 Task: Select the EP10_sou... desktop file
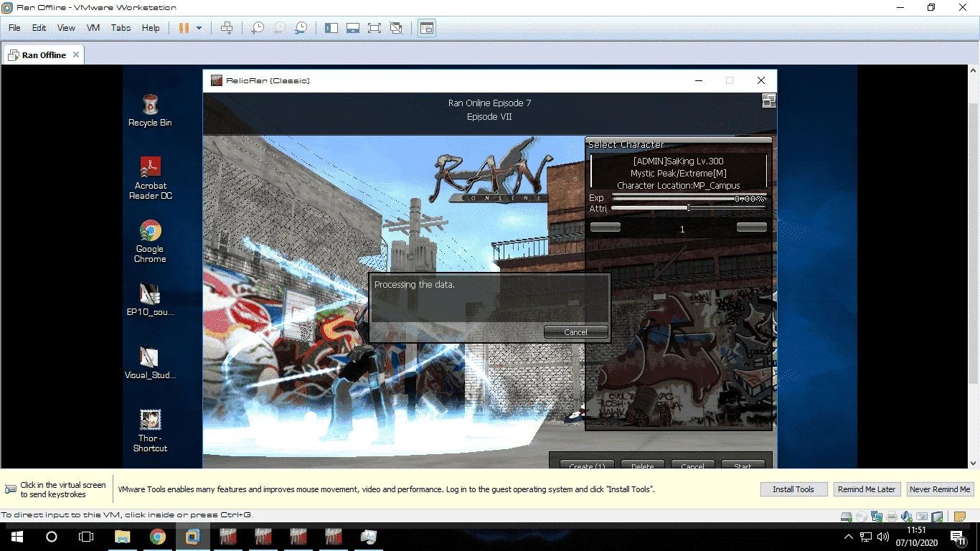(x=150, y=300)
